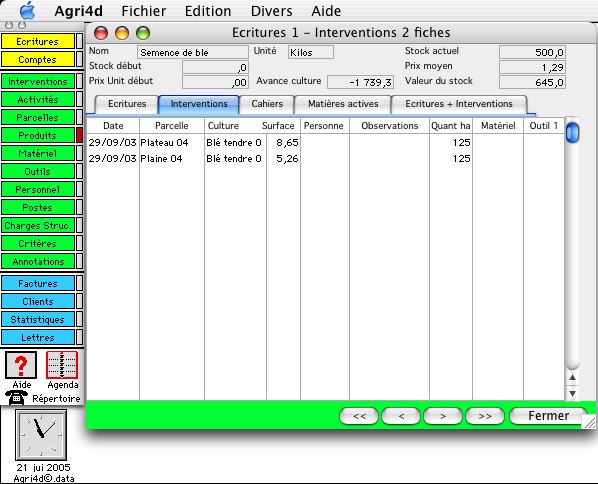Click the Nom field Semence de ble
Viewport: 598px width, 484px height.
point(193,52)
